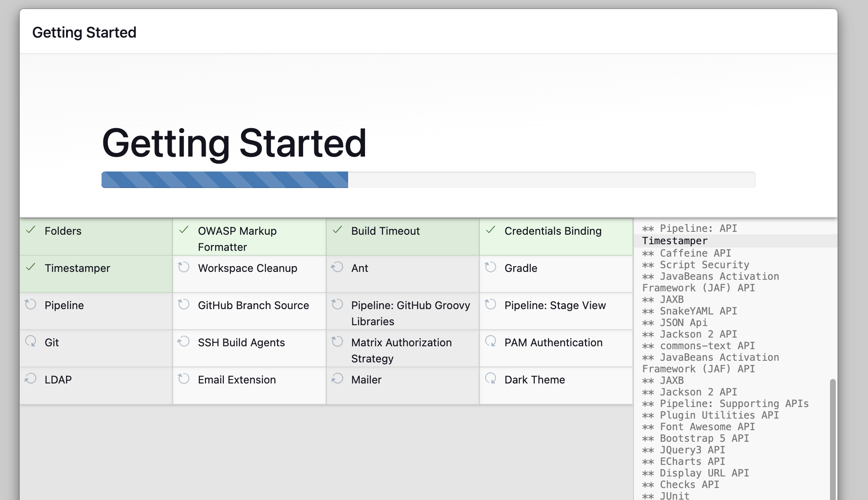Select the Build Timeout plugin name

click(385, 231)
